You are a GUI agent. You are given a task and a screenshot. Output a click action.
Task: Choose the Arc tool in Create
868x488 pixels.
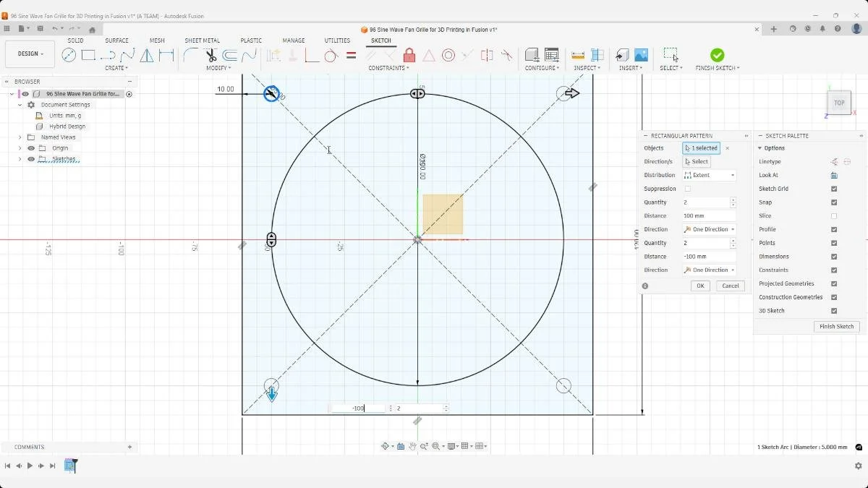coord(108,55)
